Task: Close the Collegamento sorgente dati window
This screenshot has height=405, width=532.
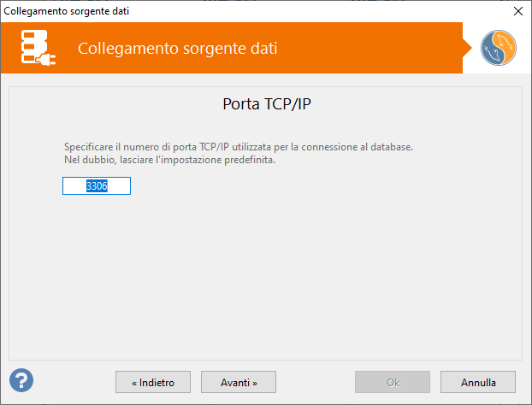Action: click(517, 10)
